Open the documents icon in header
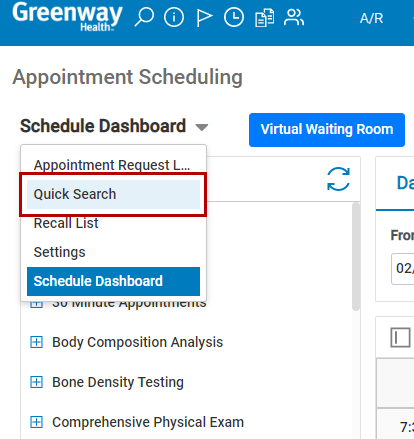 pyautogui.click(x=264, y=18)
